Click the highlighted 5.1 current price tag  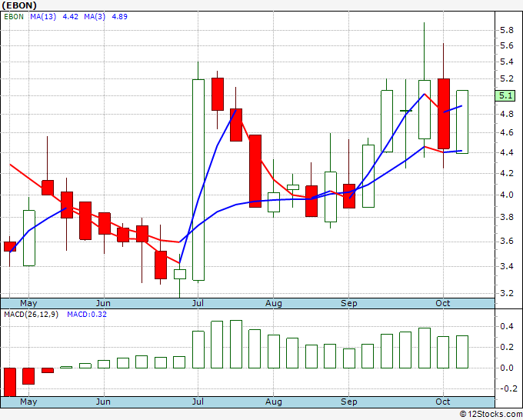coord(505,95)
